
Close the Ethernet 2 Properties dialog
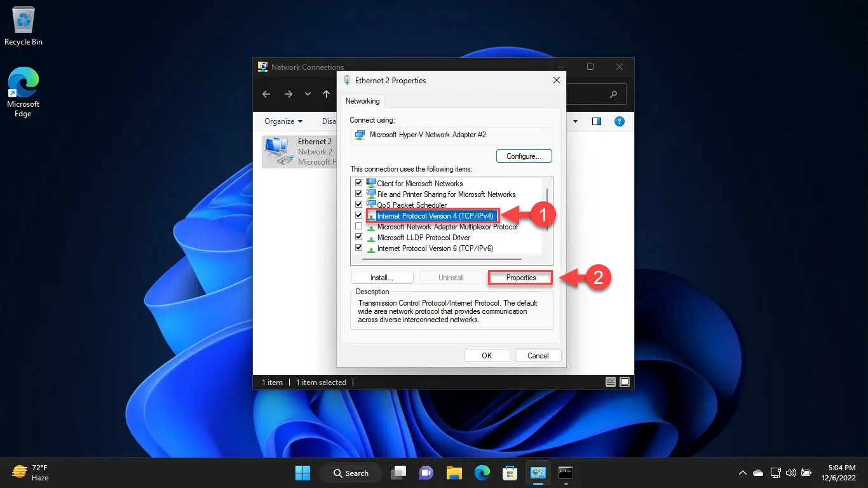pos(557,80)
